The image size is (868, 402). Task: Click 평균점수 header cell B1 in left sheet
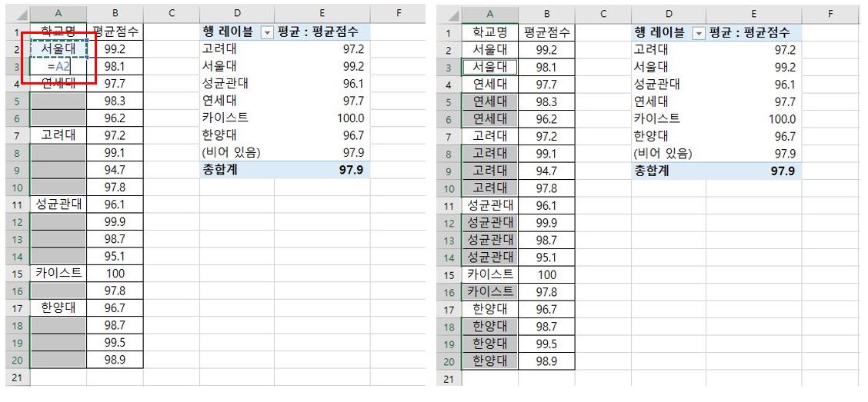pos(115,32)
